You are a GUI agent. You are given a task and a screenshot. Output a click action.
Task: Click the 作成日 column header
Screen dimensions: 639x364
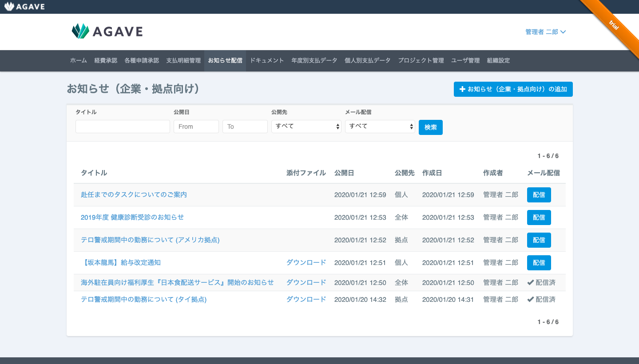coord(432,173)
